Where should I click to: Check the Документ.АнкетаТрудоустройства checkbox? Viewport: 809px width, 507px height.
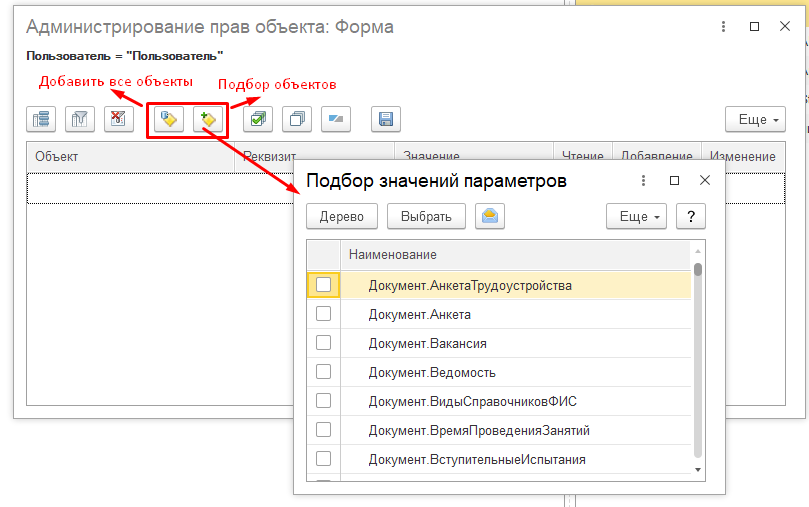323,285
